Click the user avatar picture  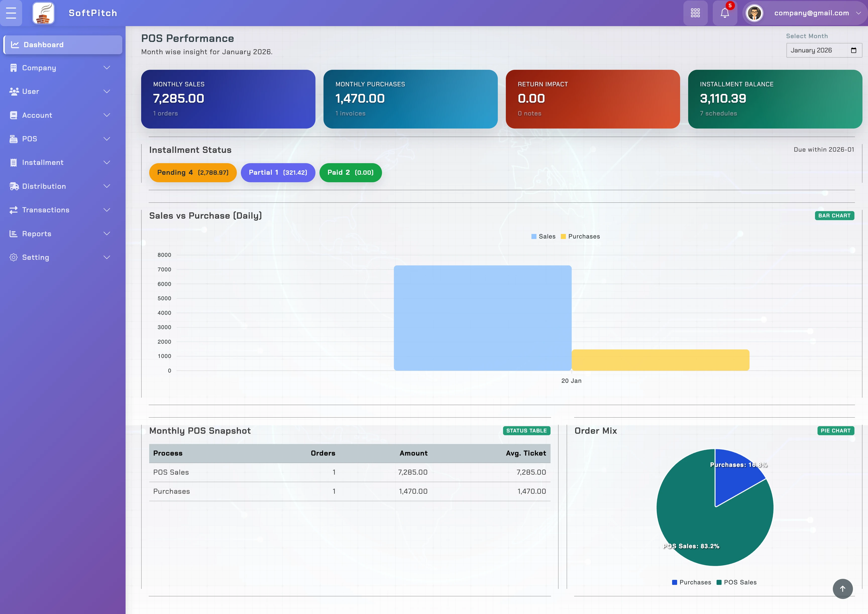coord(754,13)
